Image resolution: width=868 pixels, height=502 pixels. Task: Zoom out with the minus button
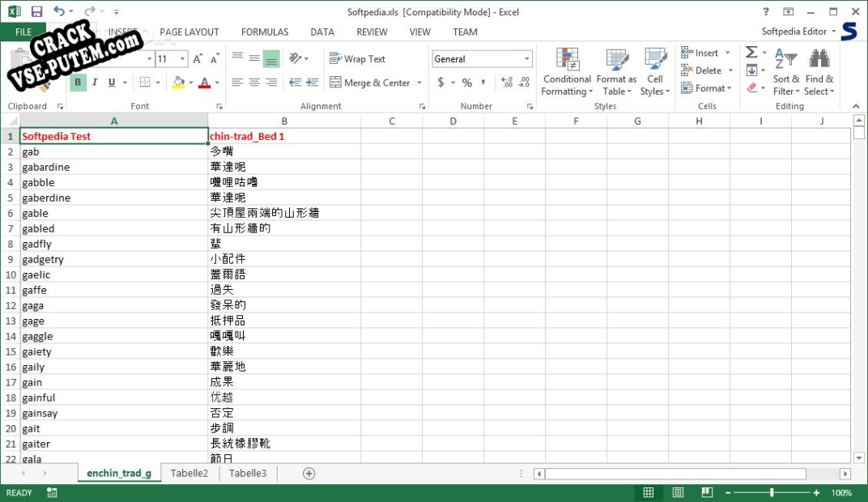[x=728, y=492]
